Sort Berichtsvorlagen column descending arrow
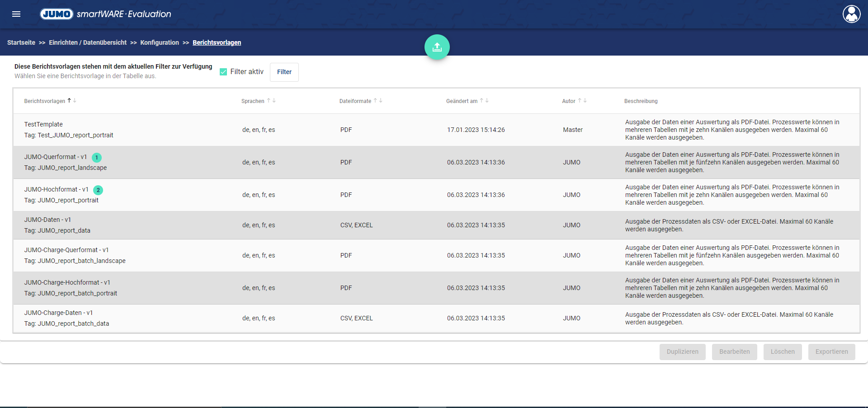Screen dimensions: 868x408 (x=75, y=101)
